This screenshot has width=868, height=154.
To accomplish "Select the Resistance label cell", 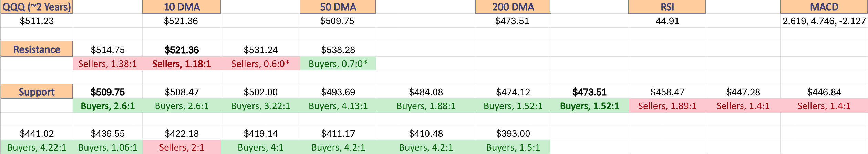I will tap(37, 49).
